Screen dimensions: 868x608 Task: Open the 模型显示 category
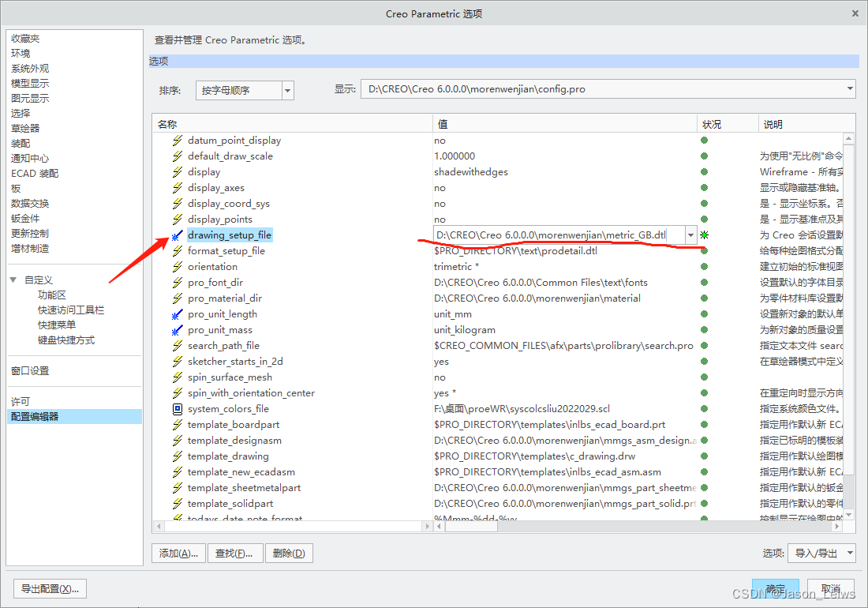point(30,84)
